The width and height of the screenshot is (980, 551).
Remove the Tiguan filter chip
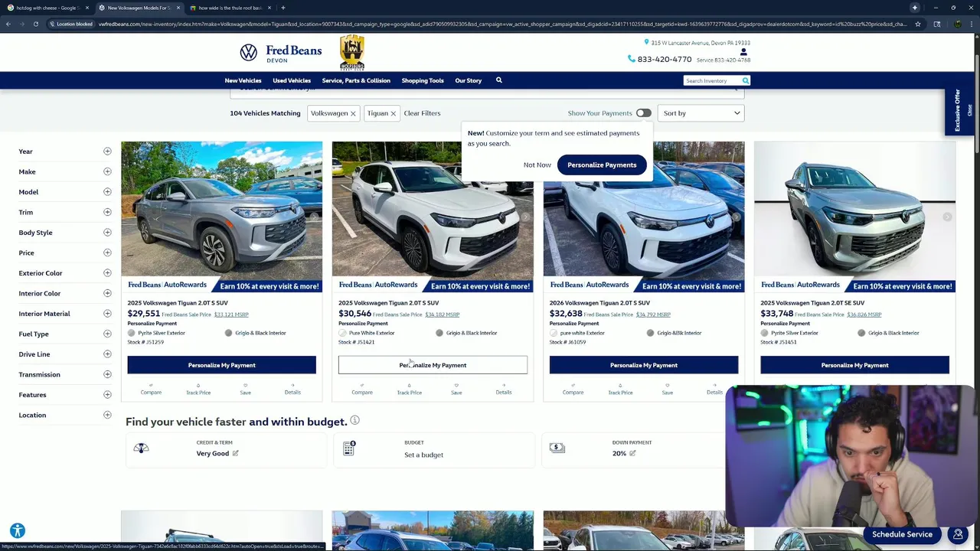tap(394, 113)
